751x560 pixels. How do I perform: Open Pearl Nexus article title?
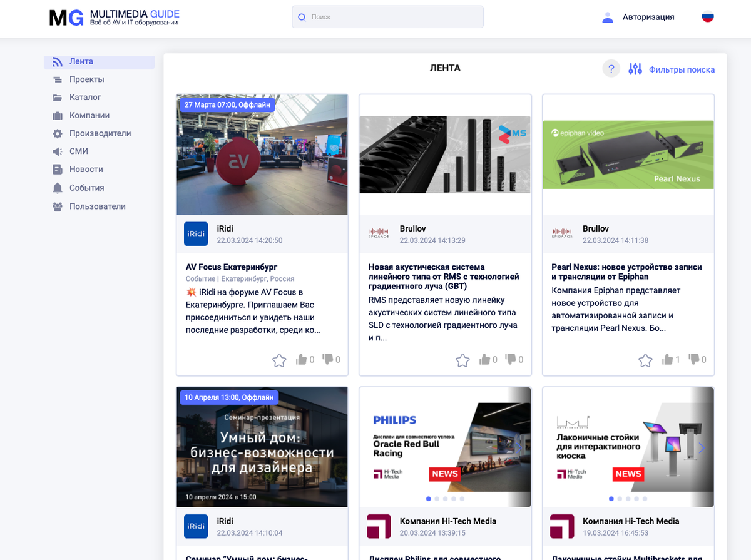point(626,272)
